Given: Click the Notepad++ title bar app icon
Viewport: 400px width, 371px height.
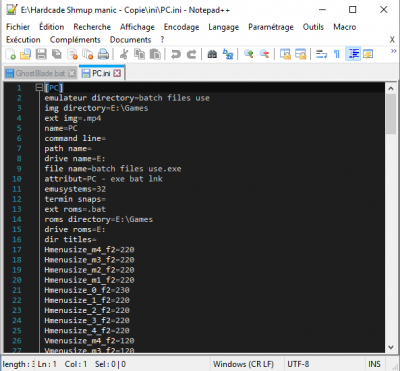Looking at the screenshot, I should (x=11, y=10).
